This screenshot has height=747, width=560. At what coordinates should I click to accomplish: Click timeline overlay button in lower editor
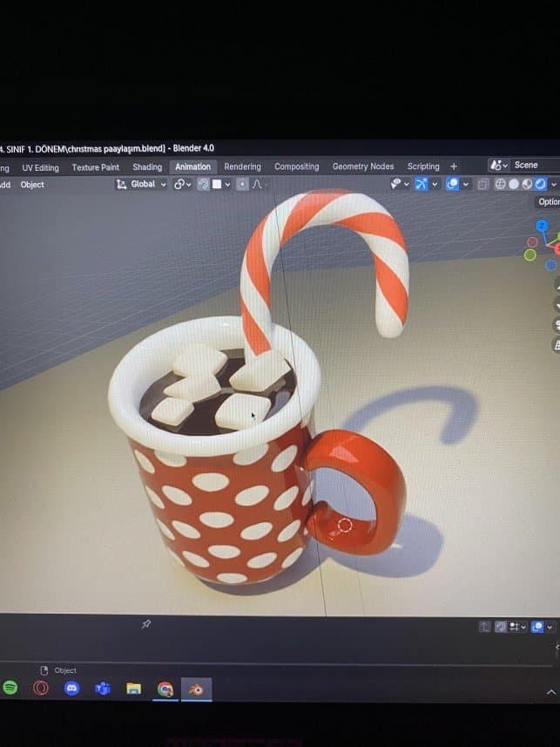pyautogui.click(x=537, y=627)
